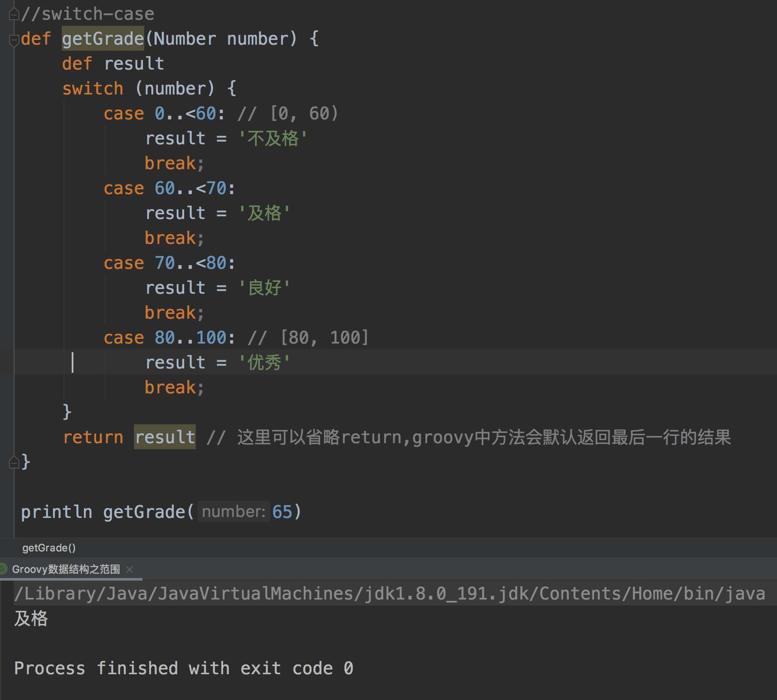Click the '及格' string literal in code
This screenshot has height=700, width=777.
pyautogui.click(x=264, y=213)
